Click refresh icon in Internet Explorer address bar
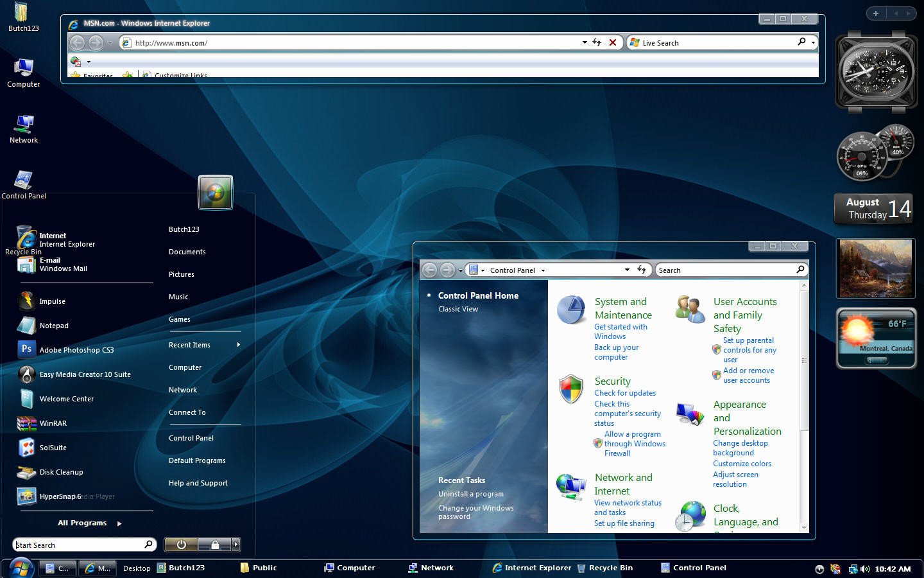The height and width of the screenshot is (578, 924). tap(597, 42)
